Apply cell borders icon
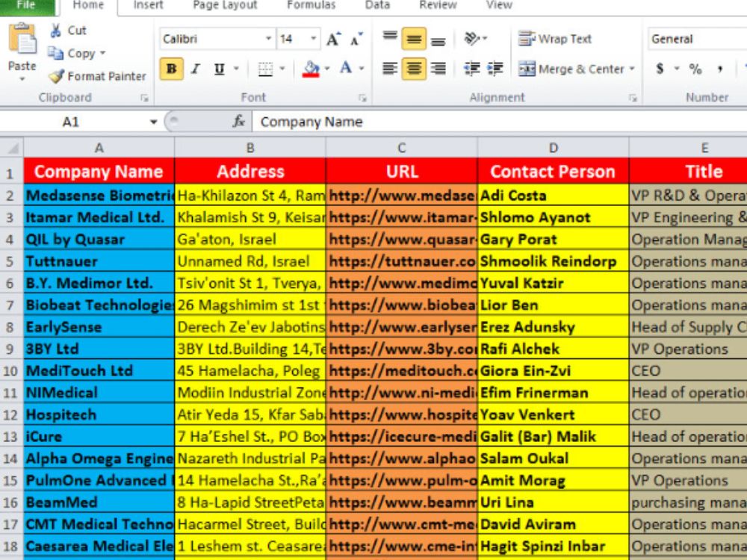This screenshot has width=747, height=560. tap(265, 69)
